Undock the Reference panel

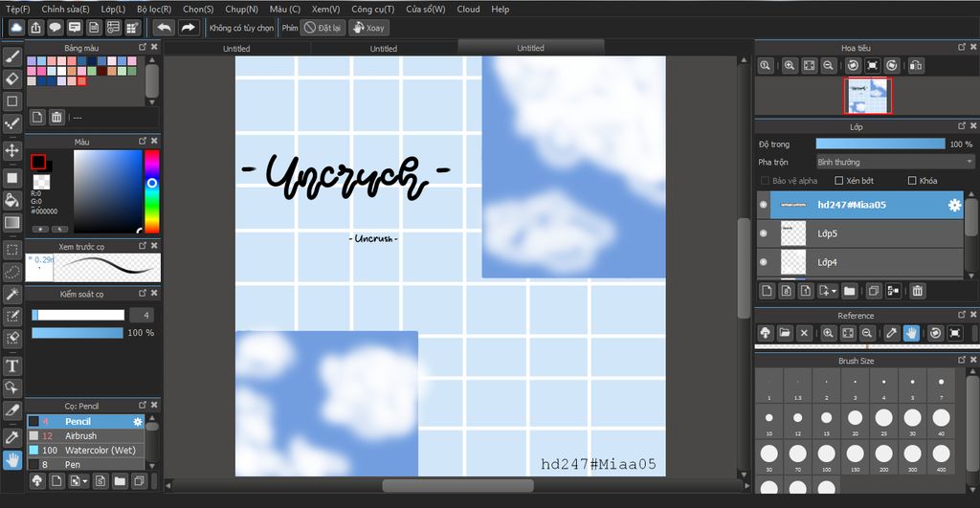click(x=962, y=315)
